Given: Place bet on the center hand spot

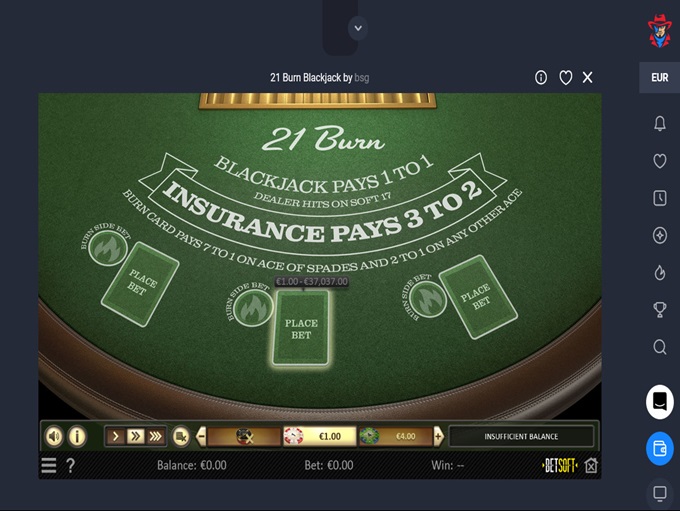Looking at the screenshot, I should point(301,328).
